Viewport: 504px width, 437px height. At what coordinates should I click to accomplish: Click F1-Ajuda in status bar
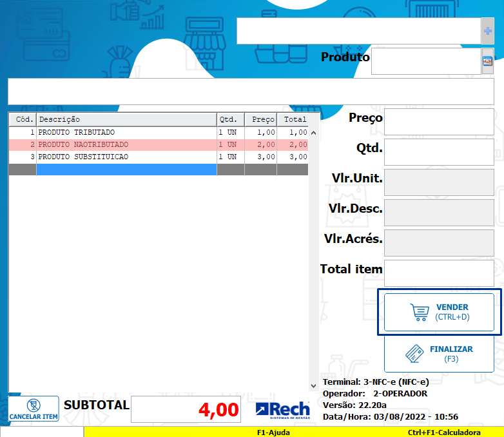[273, 432]
